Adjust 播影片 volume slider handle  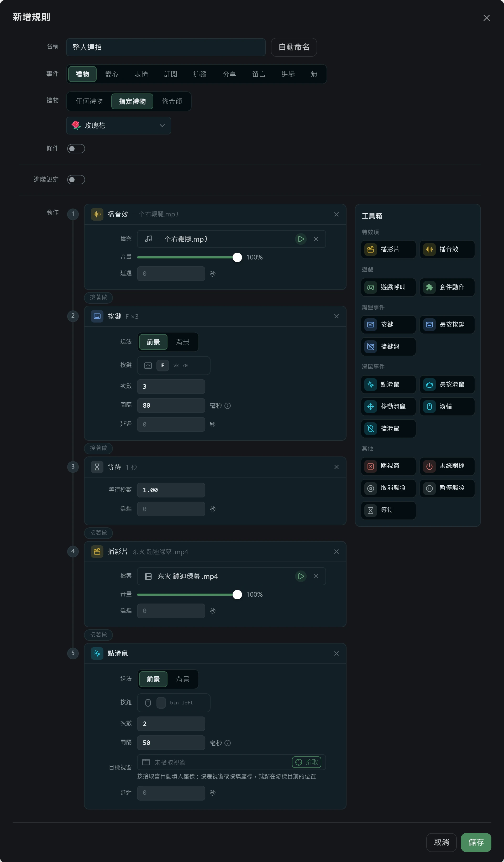(x=237, y=595)
